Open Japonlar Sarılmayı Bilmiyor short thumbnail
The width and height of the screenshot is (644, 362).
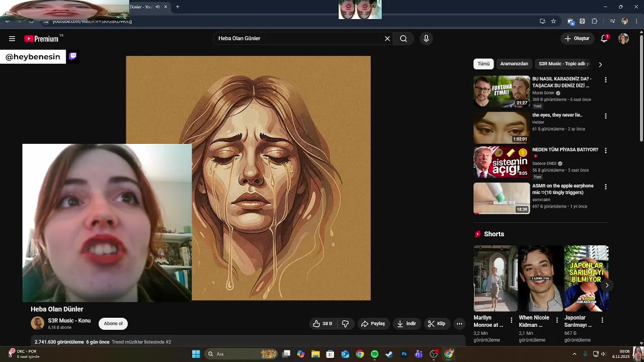(586, 279)
